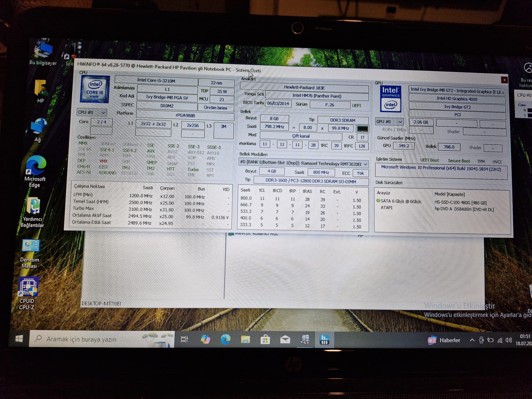
Task: Click the 35 W TDP value
Action: (222, 92)
